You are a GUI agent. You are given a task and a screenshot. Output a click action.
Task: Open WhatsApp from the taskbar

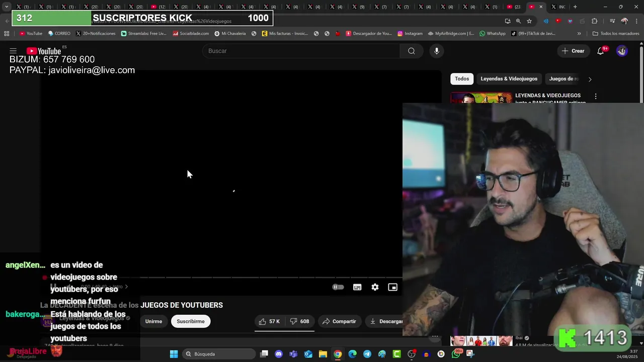pos(456,354)
